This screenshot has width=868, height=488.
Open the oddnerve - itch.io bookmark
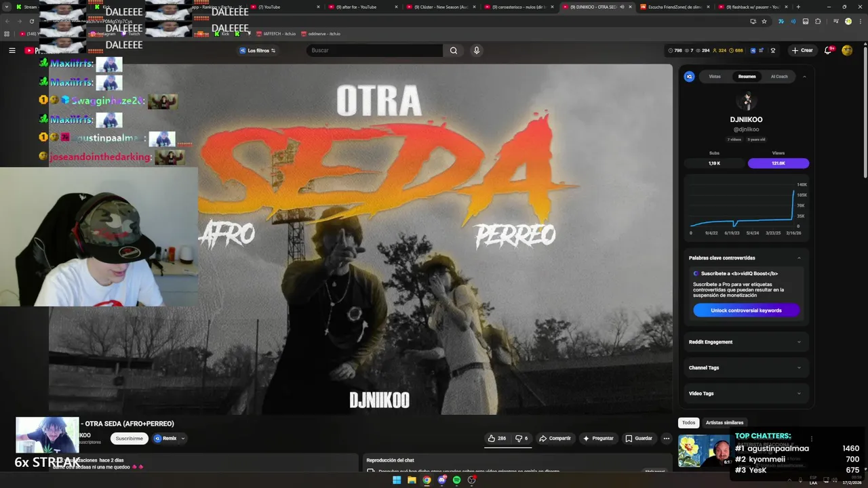(x=321, y=33)
